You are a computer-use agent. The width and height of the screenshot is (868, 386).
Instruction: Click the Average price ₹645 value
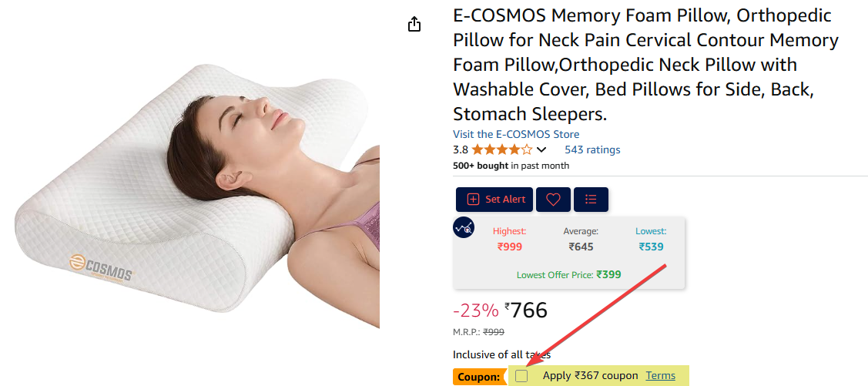(x=581, y=247)
